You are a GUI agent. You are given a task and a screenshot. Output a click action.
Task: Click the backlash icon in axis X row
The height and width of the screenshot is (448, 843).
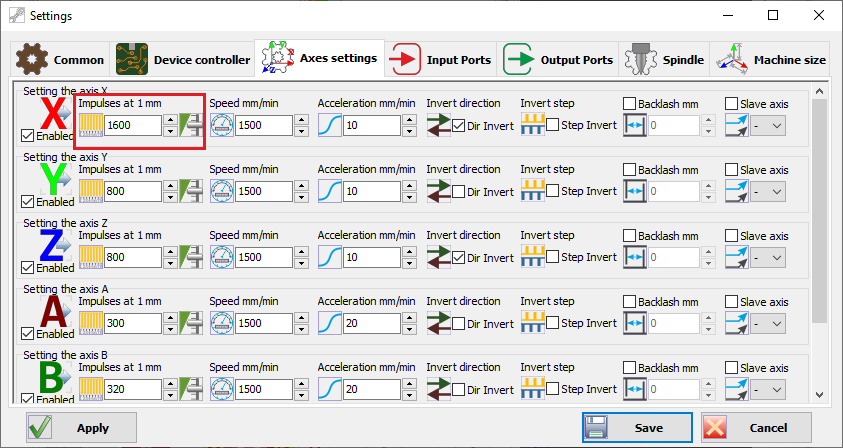click(x=635, y=125)
